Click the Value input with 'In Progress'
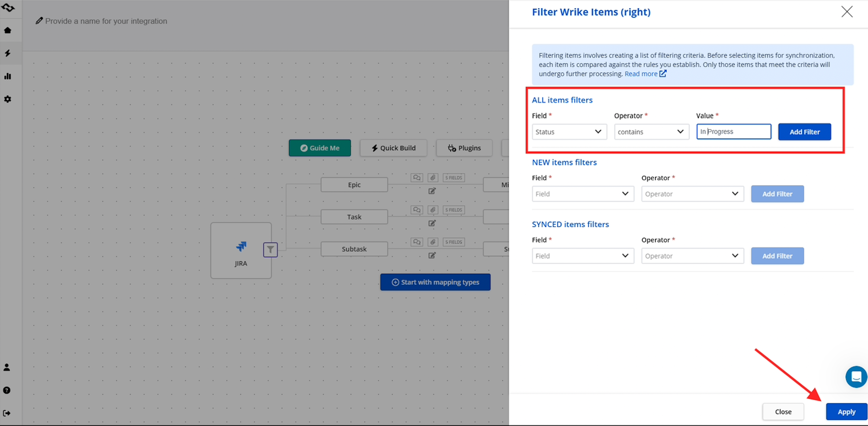 point(733,131)
